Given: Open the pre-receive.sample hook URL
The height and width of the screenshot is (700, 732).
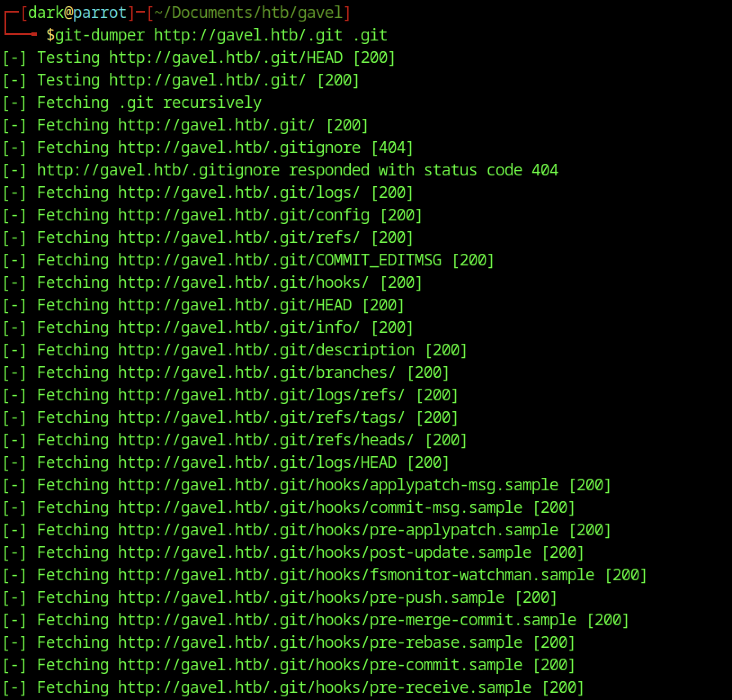Looking at the screenshot, I should pyautogui.click(x=324, y=687).
